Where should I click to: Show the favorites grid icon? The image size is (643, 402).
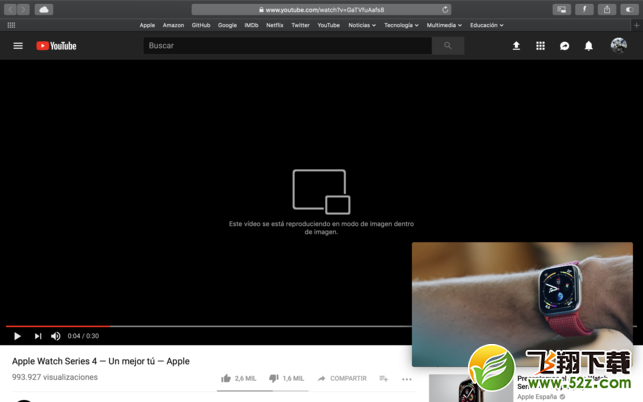(11, 25)
